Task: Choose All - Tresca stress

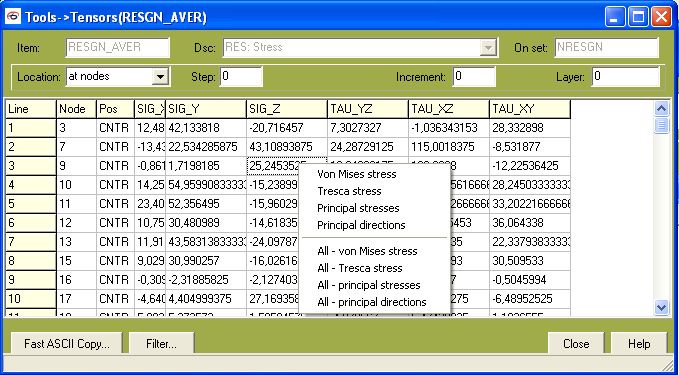Action: 360,268
